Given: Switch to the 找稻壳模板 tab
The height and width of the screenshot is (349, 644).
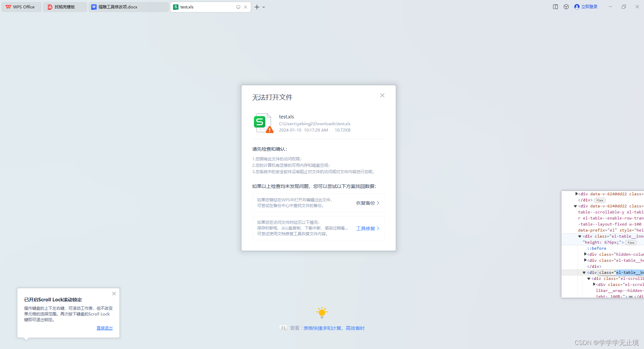Looking at the screenshot, I should click(65, 7).
